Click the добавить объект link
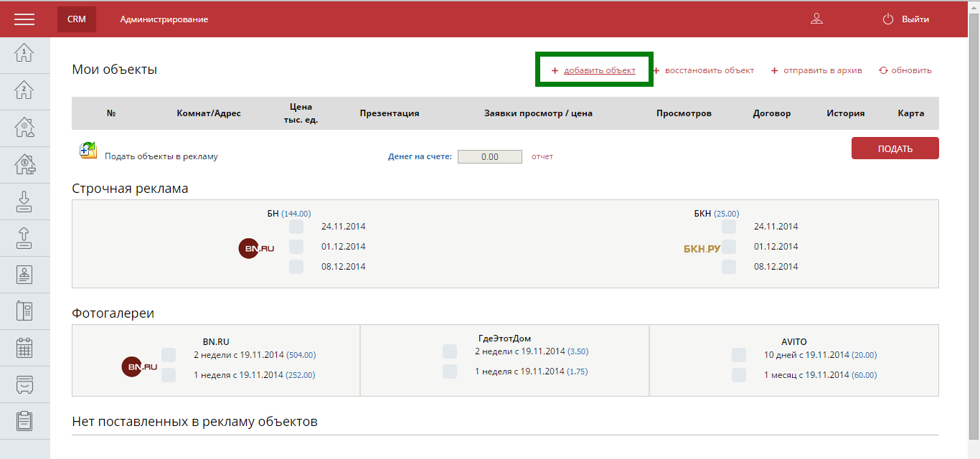This screenshot has height=459, width=980. (x=599, y=70)
